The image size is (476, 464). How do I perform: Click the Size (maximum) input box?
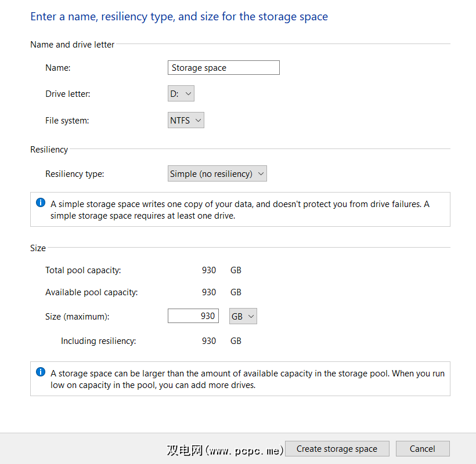pyautogui.click(x=193, y=316)
